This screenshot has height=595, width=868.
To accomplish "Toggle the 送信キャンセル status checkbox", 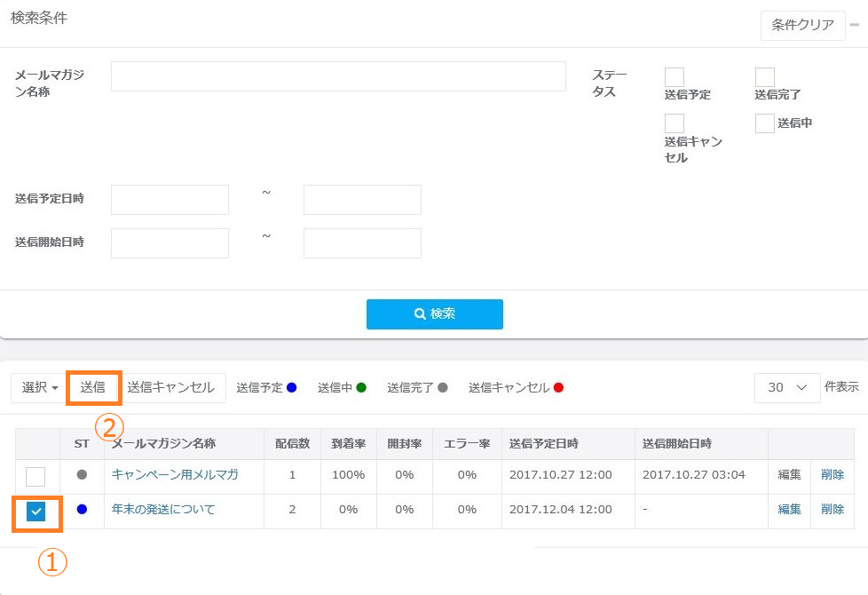I will (675, 123).
